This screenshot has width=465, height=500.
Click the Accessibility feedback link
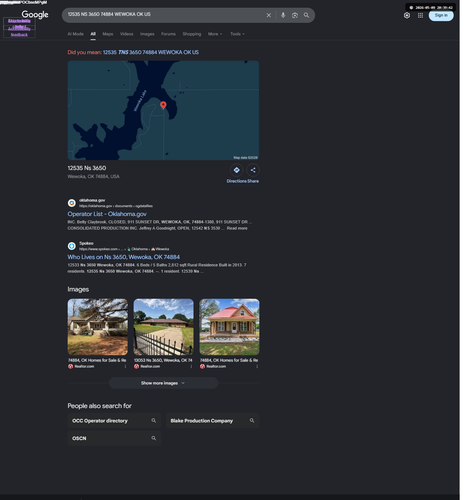(x=19, y=32)
